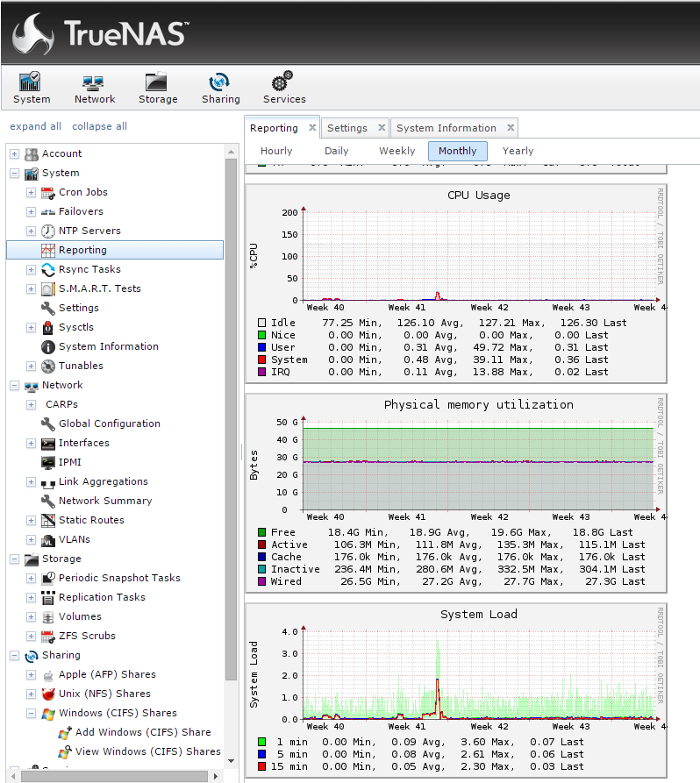This screenshot has width=700, height=783.
Task: Collapse the Windows (CIFS) Shares node
Action: [31, 713]
